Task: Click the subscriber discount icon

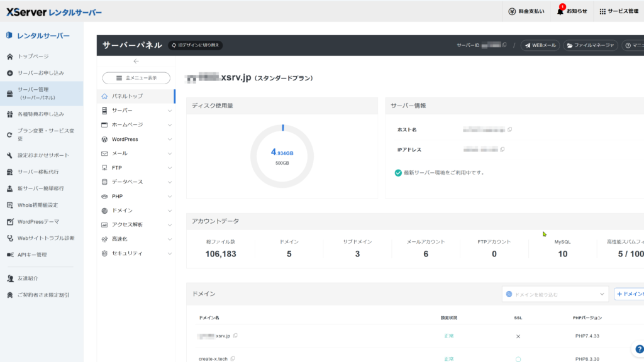Action: (10, 295)
